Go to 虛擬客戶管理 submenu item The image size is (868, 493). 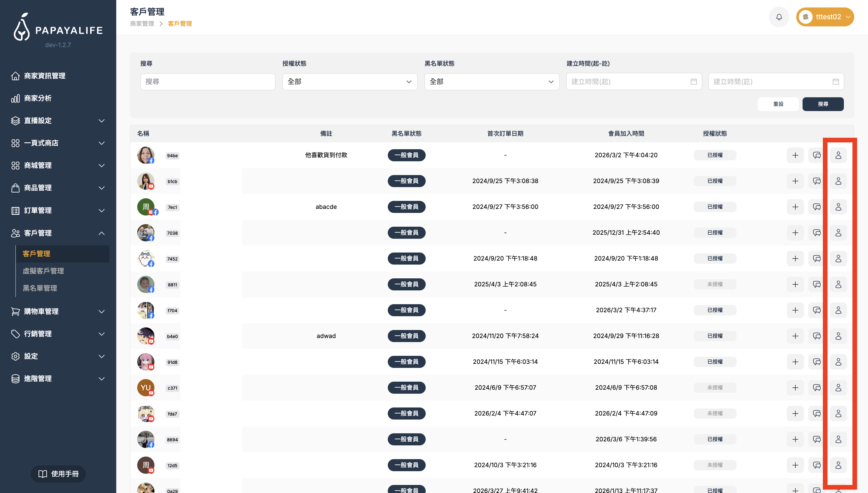(43, 271)
